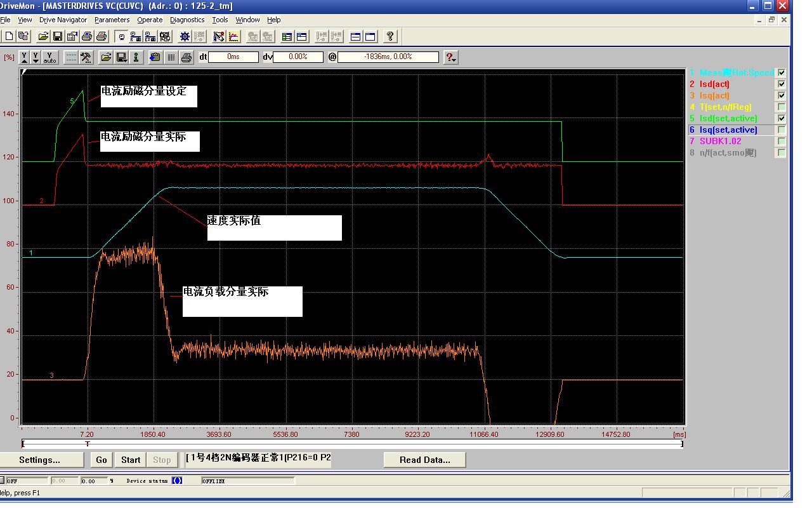Select Isq(set,active) channel label in legend
This screenshot has height=508, width=812.
pos(728,130)
